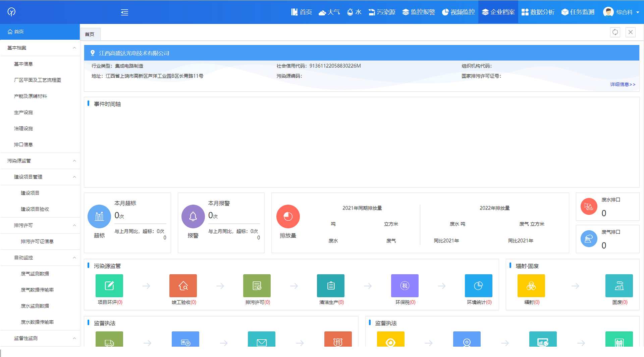Click the 详细信息>> link
644x357 pixels.
click(x=622, y=84)
